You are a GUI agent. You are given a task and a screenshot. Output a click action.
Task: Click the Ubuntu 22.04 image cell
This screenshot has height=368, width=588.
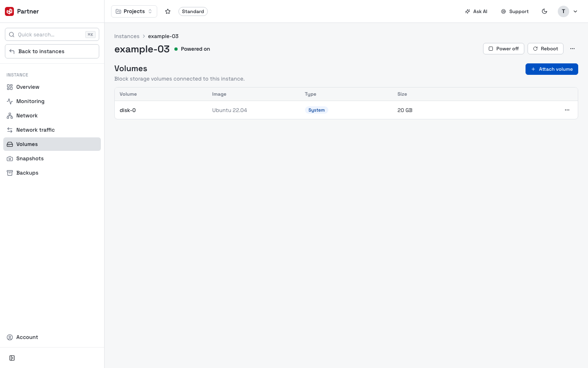[229, 110]
